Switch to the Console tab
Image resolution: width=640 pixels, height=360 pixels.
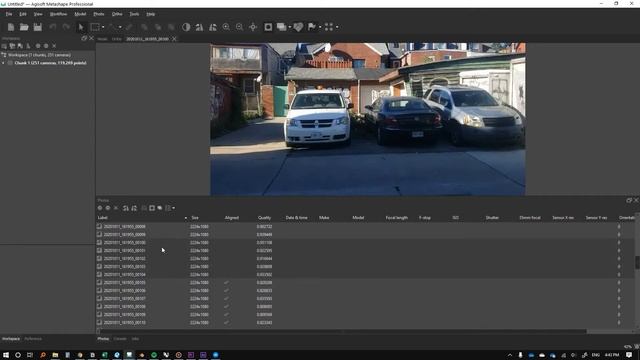click(120, 339)
